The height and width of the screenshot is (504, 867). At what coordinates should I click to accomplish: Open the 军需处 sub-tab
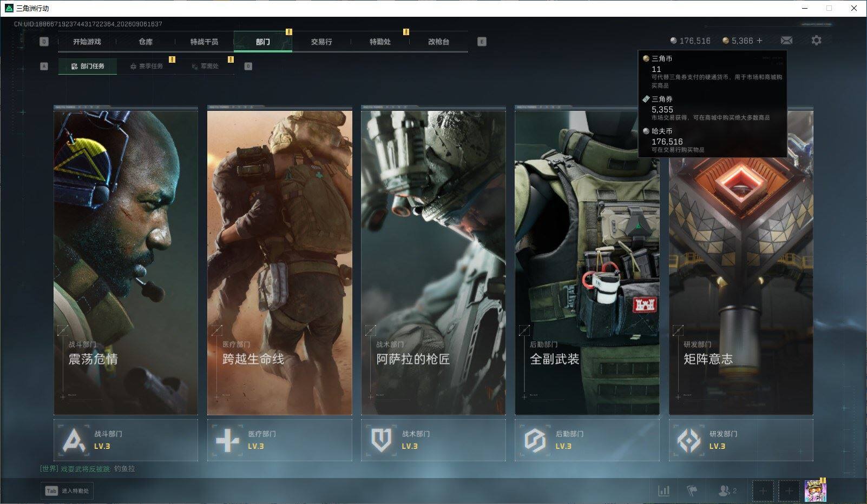205,67
